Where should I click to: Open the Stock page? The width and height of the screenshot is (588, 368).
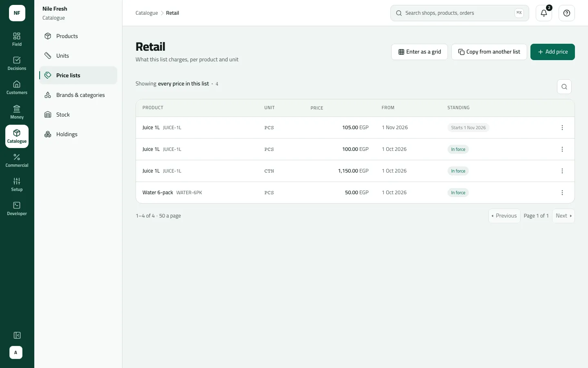78,114
